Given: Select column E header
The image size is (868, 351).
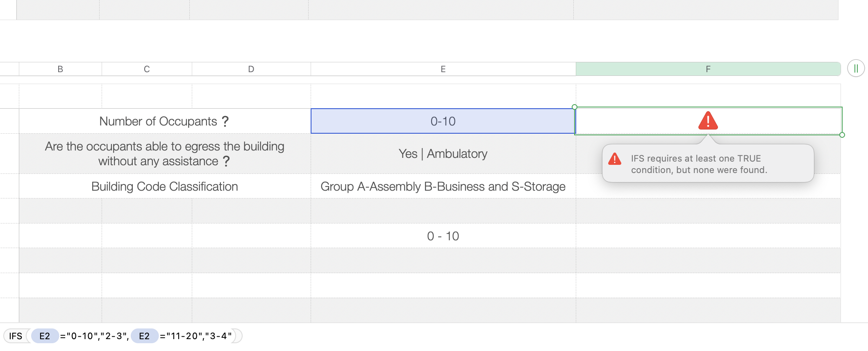Looking at the screenshot, I should (443, 69).
